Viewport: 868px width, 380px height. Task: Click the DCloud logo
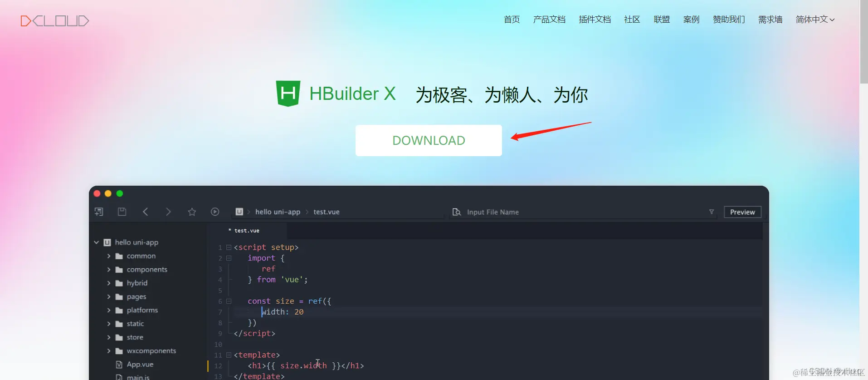[x=55, y=21]
